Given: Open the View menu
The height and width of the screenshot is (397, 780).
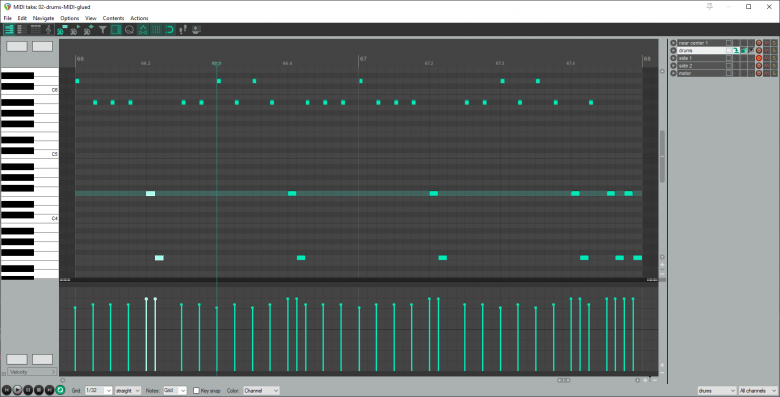Looking at the screenshot, I should (91, 18).
